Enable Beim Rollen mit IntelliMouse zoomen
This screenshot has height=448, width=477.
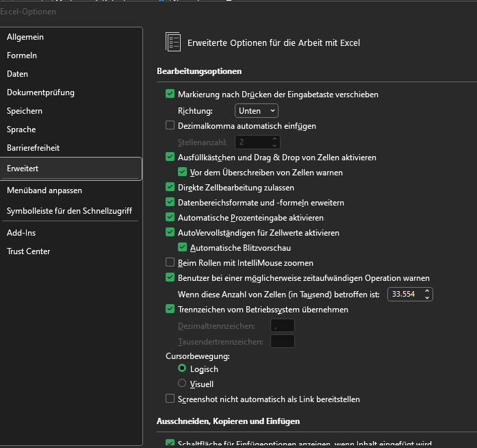click(170, 262)
